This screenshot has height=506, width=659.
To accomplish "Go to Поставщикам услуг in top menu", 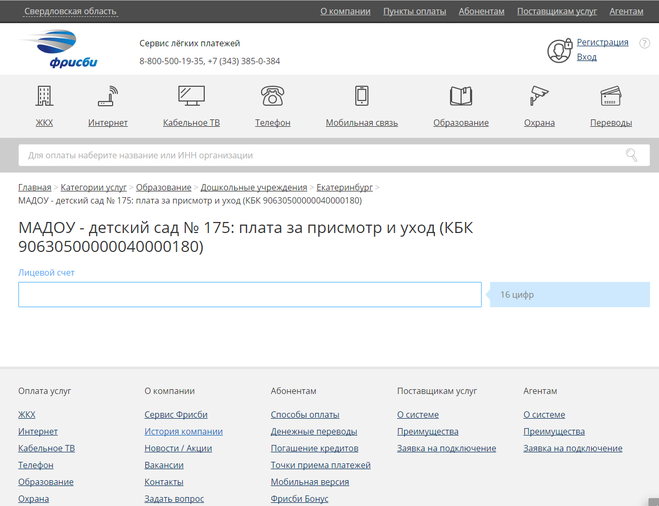I will click(555, 11).
